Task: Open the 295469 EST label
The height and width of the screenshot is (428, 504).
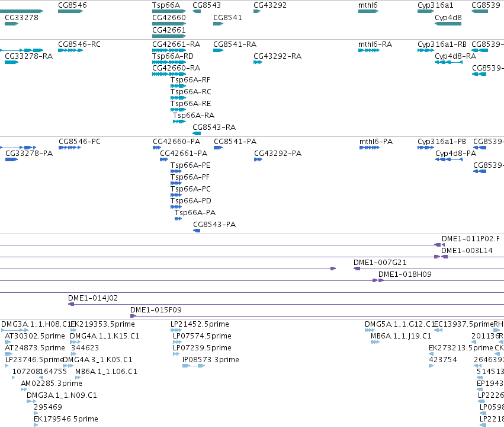Action: pyautogui.click(x=48, y=407)
